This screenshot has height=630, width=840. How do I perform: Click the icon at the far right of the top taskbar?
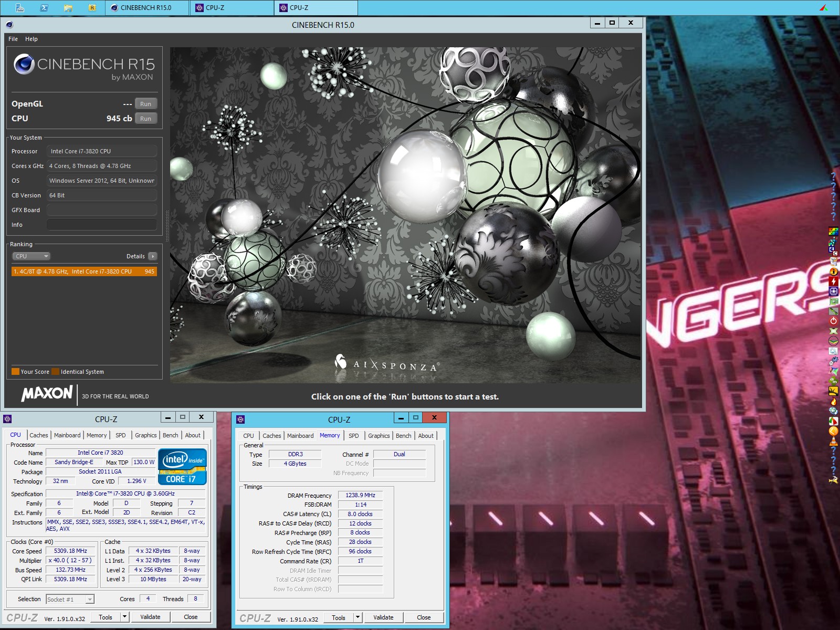pos(824,7)
